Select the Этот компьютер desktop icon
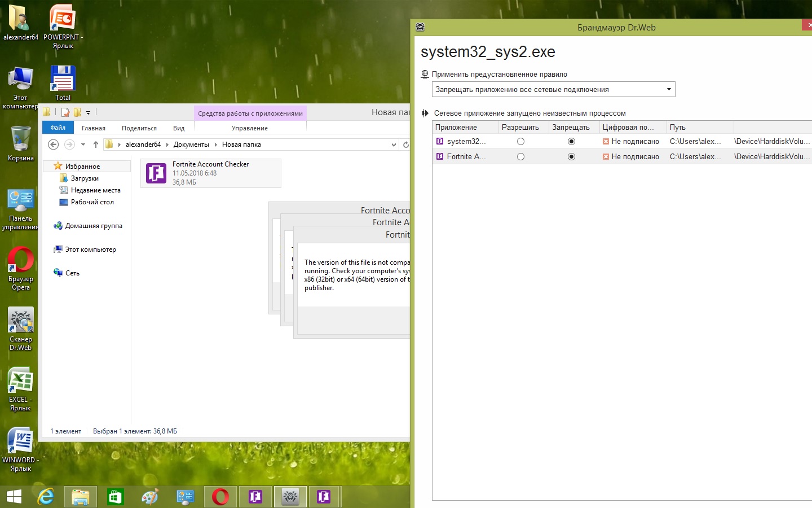 click(20, 87)
